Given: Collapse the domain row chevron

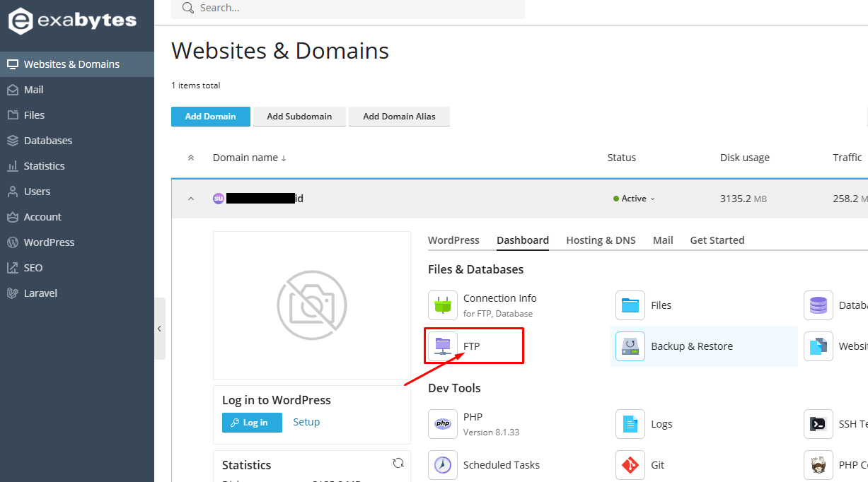Looking at the screenshot, I should tap(190, 199).
